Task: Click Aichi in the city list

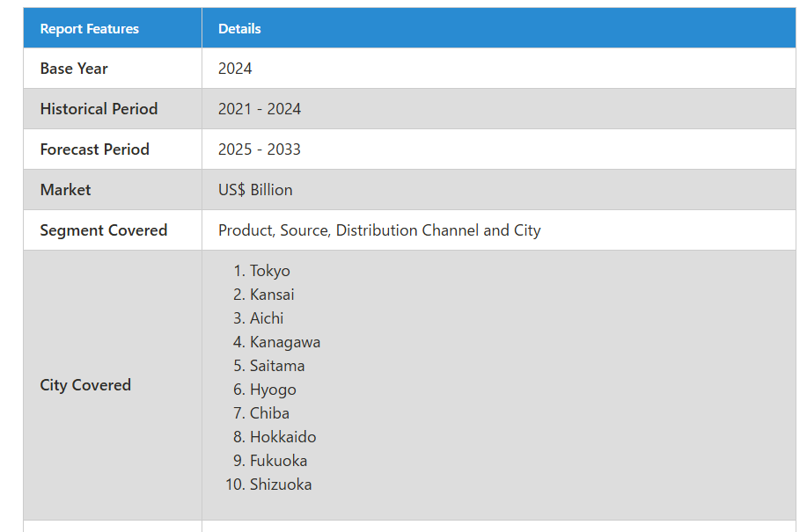Action: point(267,318)
